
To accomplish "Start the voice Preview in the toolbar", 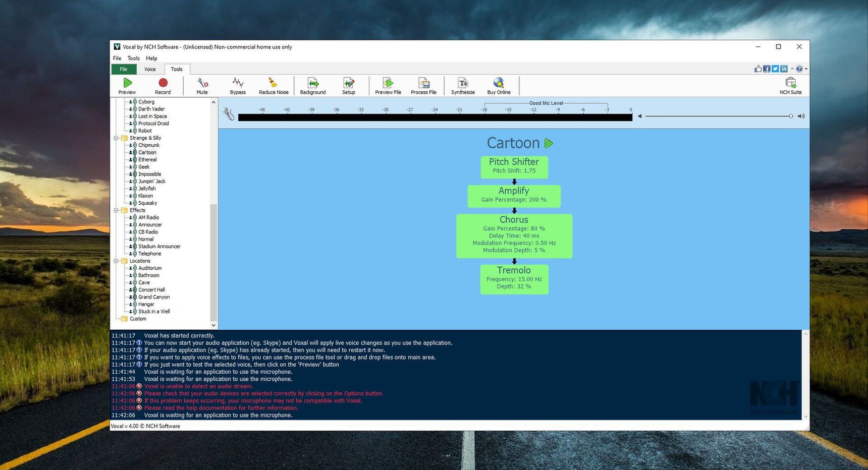I will (x=127, y=86).
